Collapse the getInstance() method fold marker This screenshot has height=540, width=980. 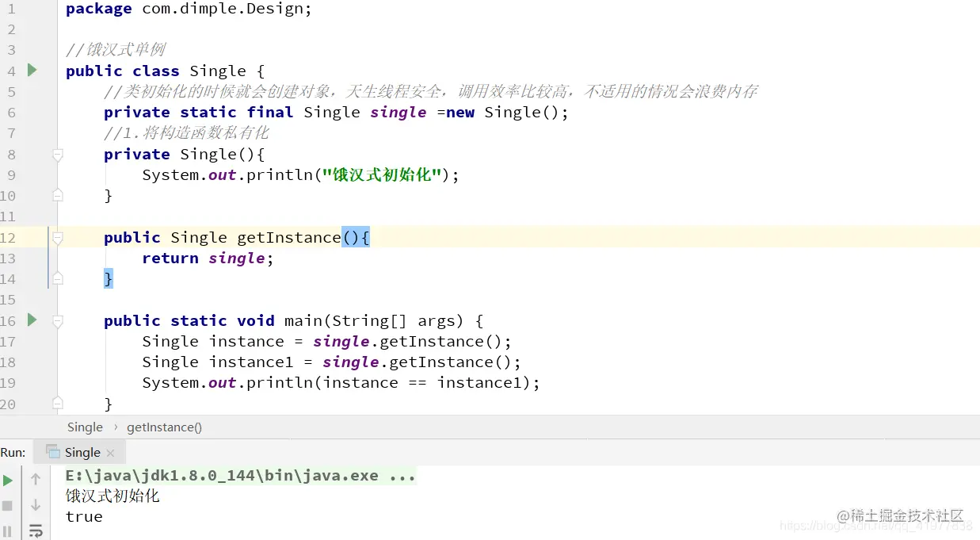pyautogui.click(x=58, y=237)
